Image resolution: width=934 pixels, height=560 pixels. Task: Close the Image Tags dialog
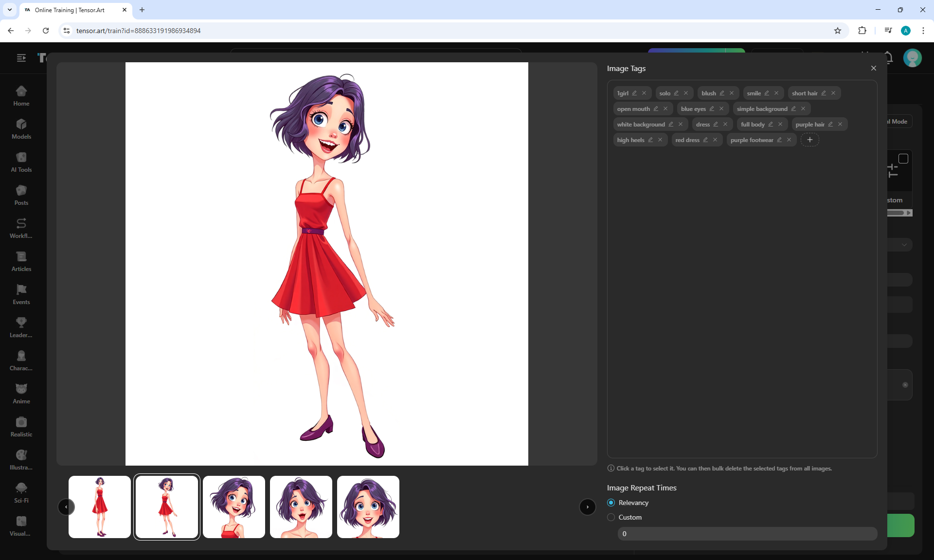pyautogui.click(x=874, y=68)
